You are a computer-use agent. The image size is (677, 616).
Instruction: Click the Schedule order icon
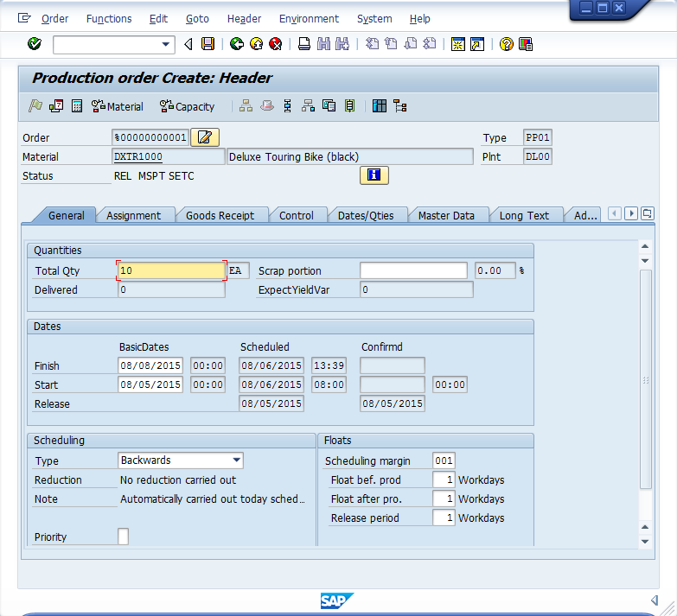(56, 105)
